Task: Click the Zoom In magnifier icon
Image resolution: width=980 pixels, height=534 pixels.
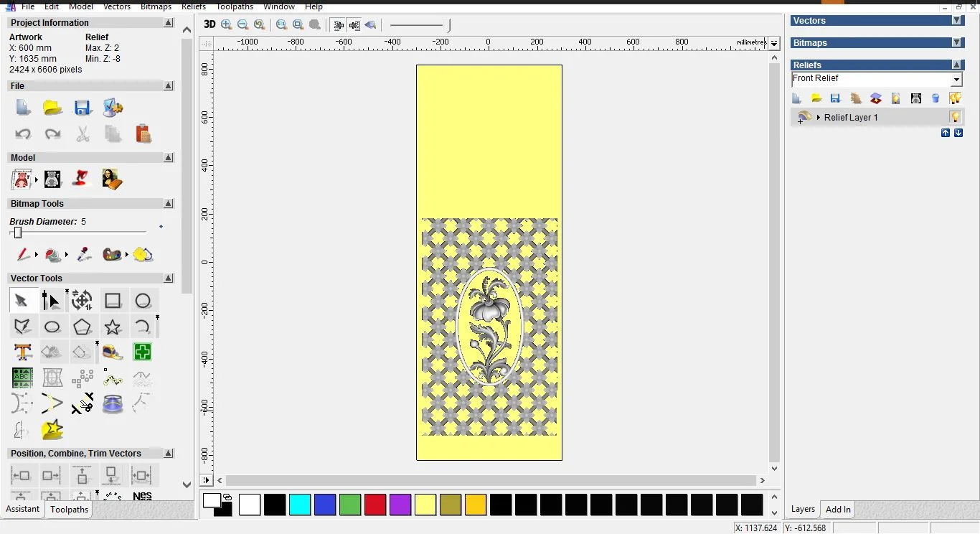Action: click(x=227, y=24)
